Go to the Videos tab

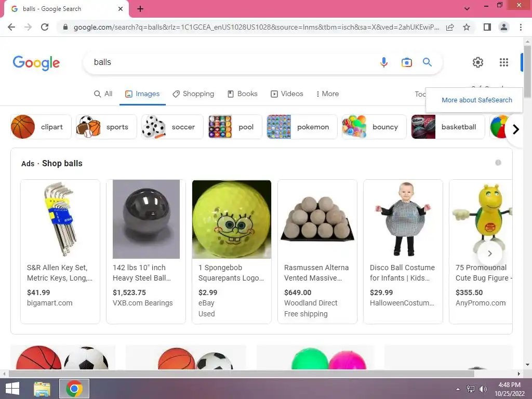(x=287, y=94)
